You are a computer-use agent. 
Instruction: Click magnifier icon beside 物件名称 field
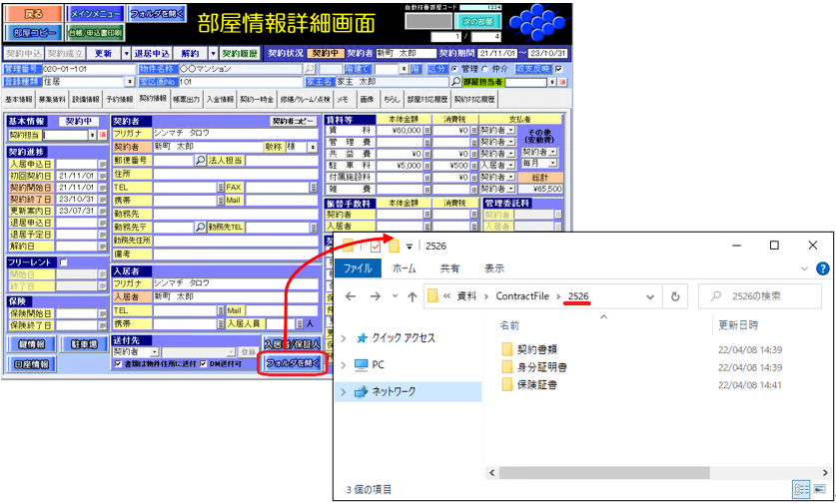click(x=309, y=69)
